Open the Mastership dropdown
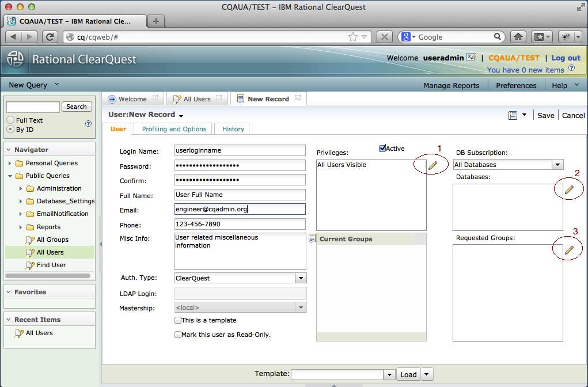The height and width of the screenshot is (387, 588). click(301, 308)
